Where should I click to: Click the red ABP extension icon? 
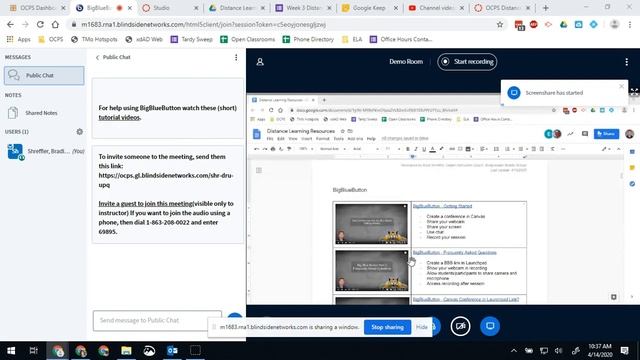[533, 24]
